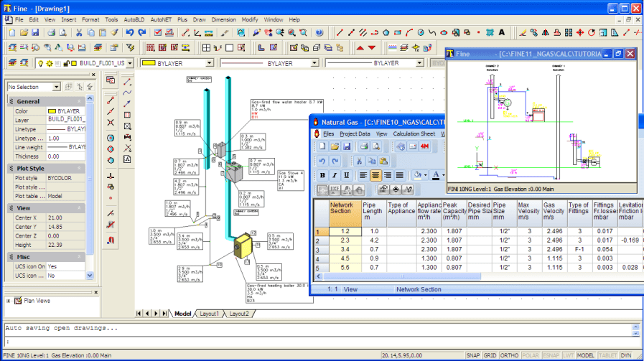Switch to the Layout1 tab
This screenshot has height=361, width=644.
[210, 314]
